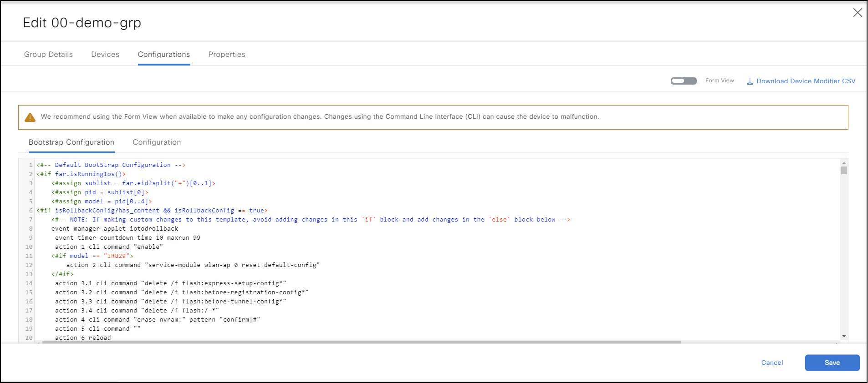Click the editor scrollbar up arrow
The image size is (868, 383).
point(844,162)
